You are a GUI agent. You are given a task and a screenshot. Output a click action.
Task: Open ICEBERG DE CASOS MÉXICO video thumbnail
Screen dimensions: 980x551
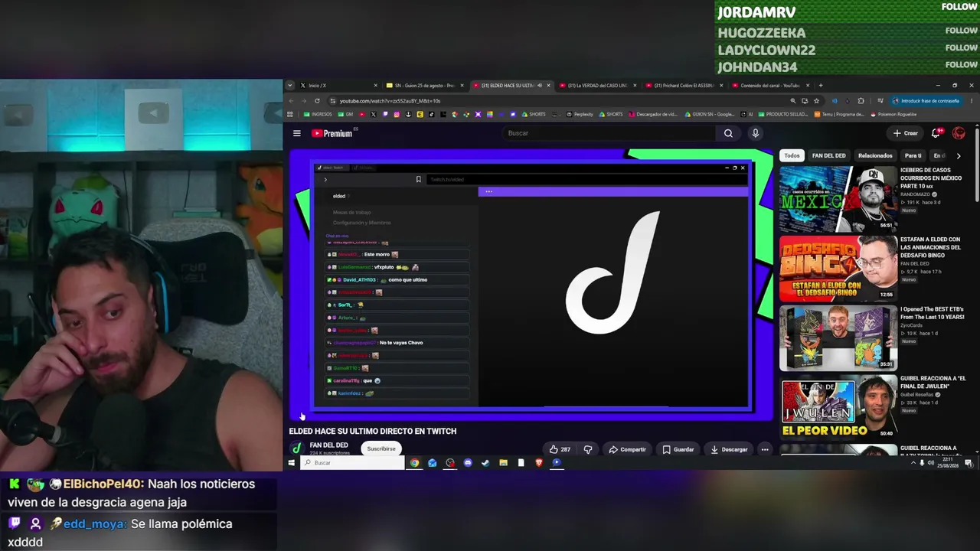click(838, 199)
